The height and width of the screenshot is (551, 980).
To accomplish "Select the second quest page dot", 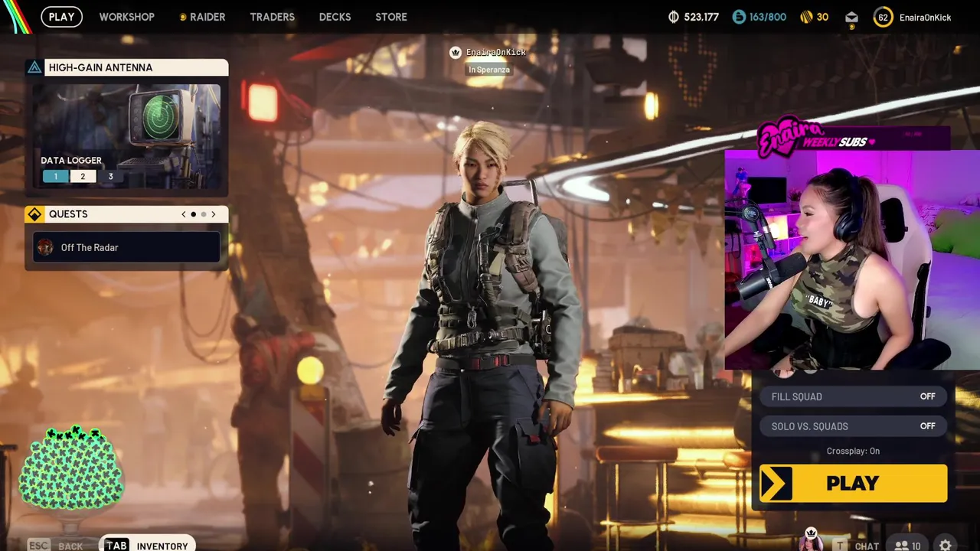I will click(x=203, y=214).
